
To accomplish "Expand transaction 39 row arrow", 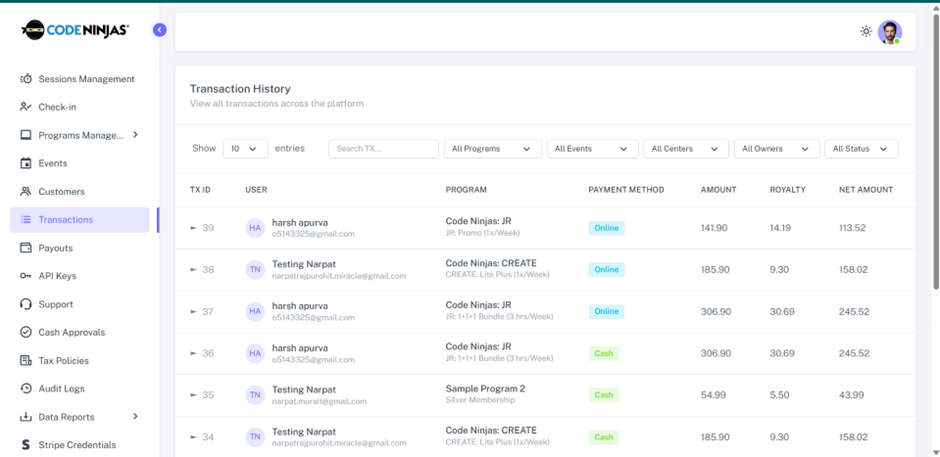I will point(193,228).
